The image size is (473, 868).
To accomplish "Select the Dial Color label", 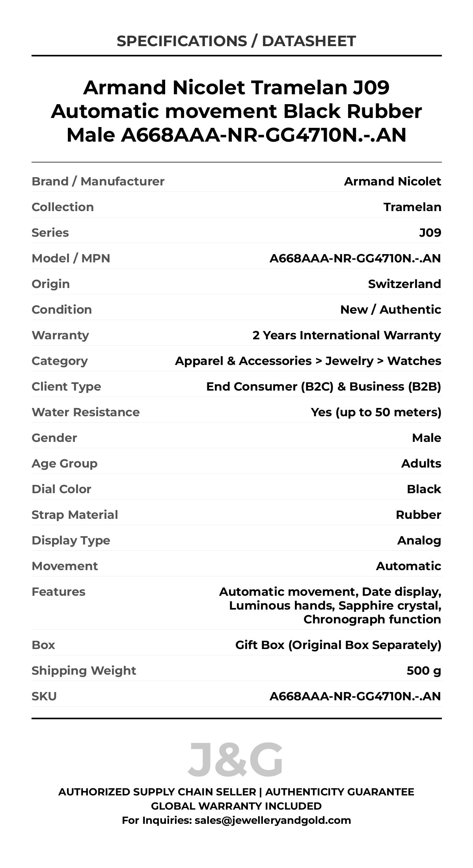I will pyautogui.click(x=61, y=489).
